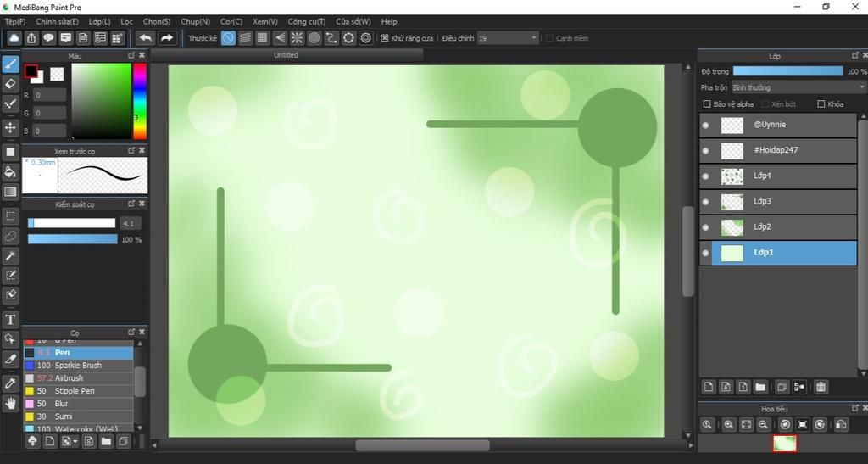This screenshot has height=464, width=868.
Task: Select the Sumi brush
Action: point(78,416)
